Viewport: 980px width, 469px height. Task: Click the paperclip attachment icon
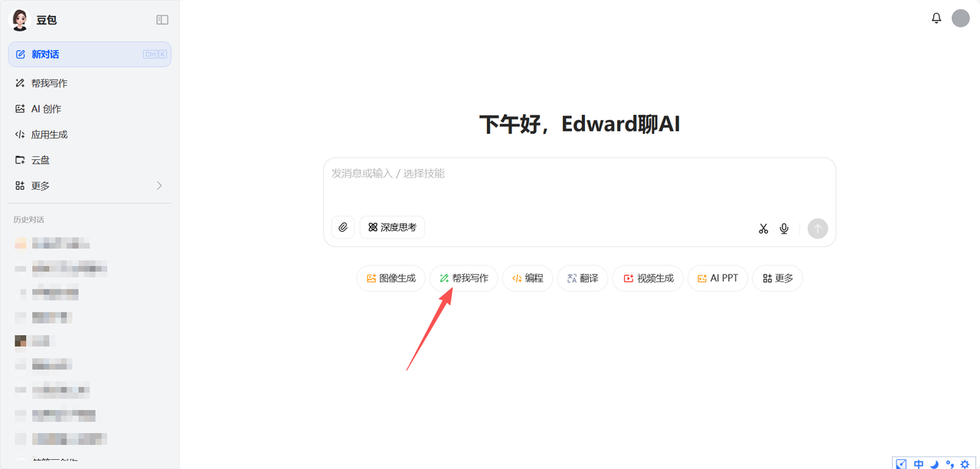point(343,227)
